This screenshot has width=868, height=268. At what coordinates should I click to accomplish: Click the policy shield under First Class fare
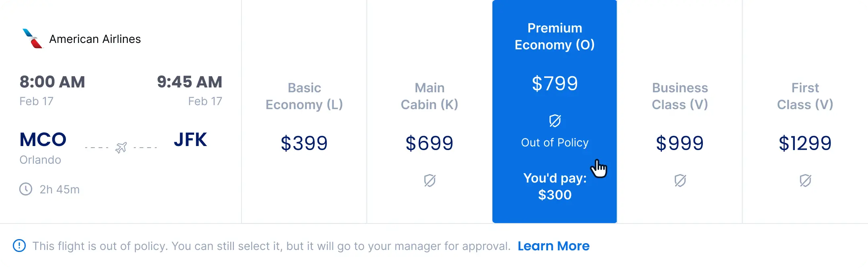805,181
